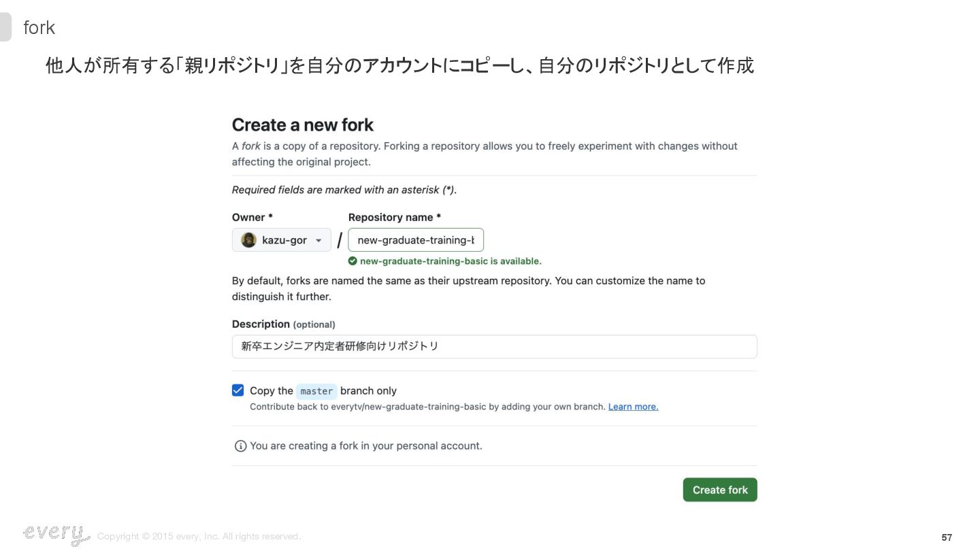Click the "Create a new fork" heading
This screenshot has height=551, width=980.
click(302, 125)
